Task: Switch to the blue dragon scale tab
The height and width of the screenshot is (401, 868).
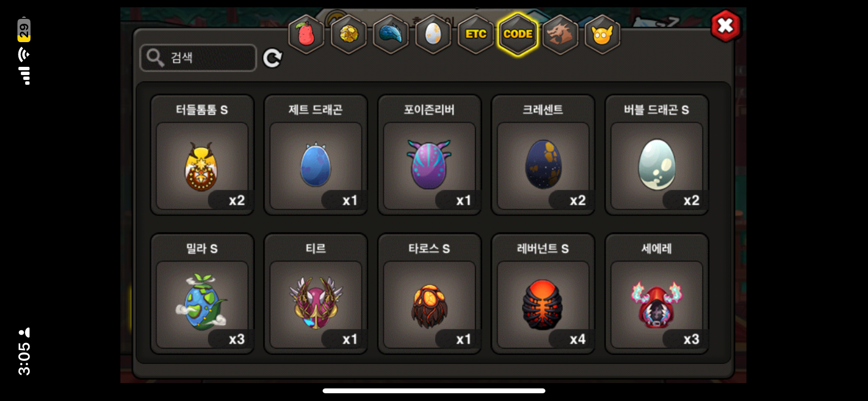Action: 391,34
